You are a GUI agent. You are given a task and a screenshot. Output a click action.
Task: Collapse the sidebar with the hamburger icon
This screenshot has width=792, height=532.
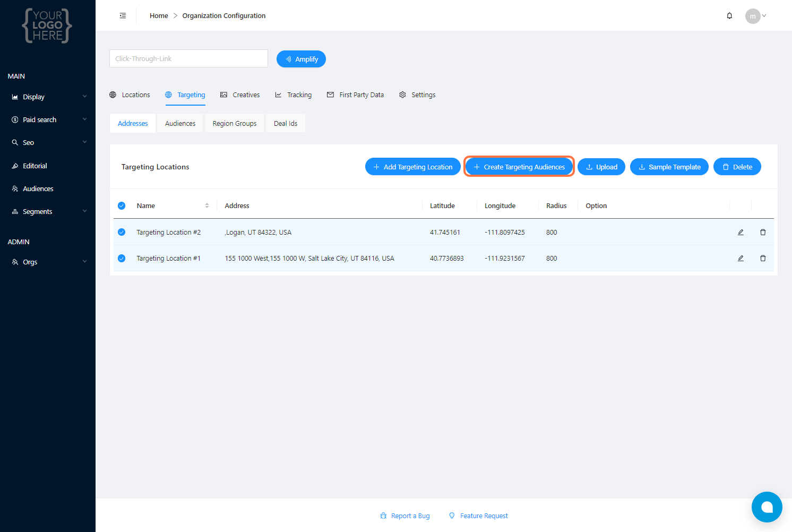[123, 16]
